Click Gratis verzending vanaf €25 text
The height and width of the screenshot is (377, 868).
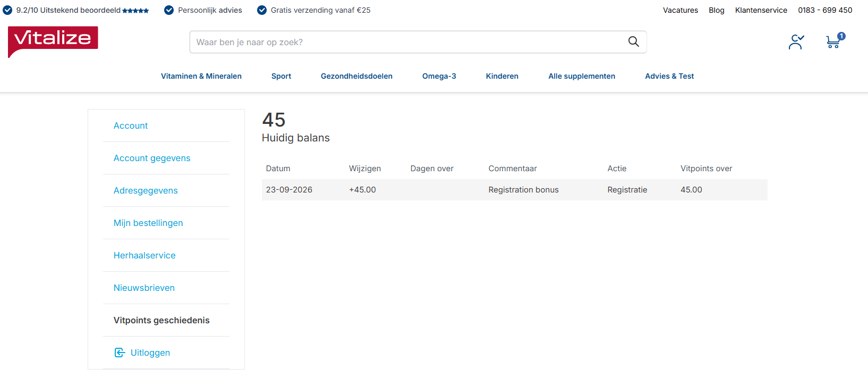[320, 10]
